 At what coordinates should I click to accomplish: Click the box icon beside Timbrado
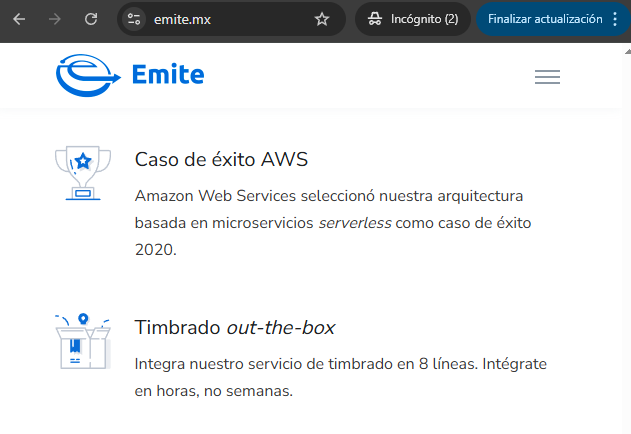click(82, 342)
